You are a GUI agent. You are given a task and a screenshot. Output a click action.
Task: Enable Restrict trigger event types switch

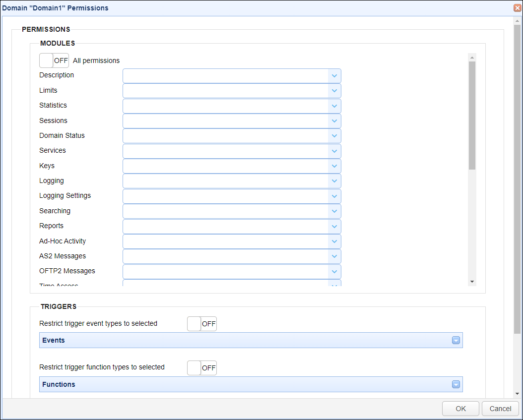(202, 324)
